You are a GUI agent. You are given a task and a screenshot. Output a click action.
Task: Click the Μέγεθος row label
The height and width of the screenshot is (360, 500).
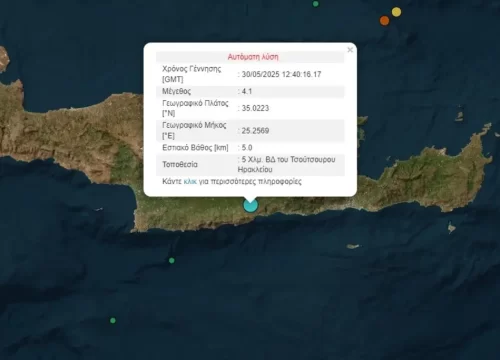tap(177, 91)
